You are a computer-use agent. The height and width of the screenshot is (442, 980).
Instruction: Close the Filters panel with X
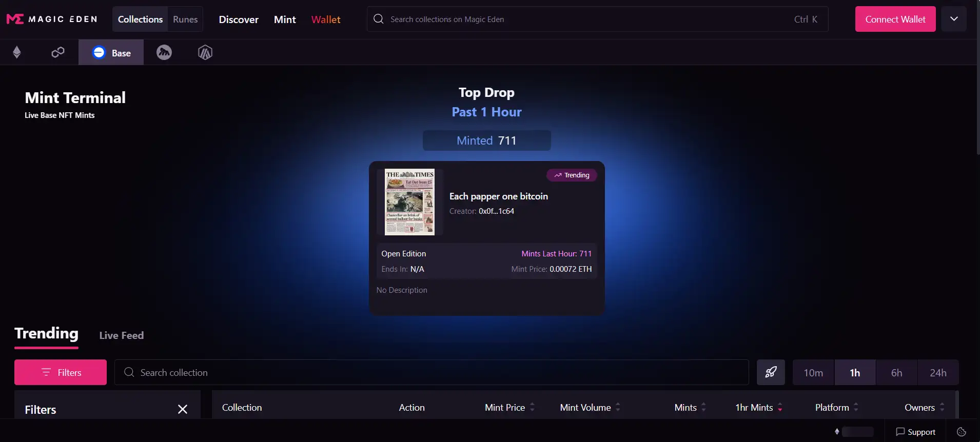182,409
